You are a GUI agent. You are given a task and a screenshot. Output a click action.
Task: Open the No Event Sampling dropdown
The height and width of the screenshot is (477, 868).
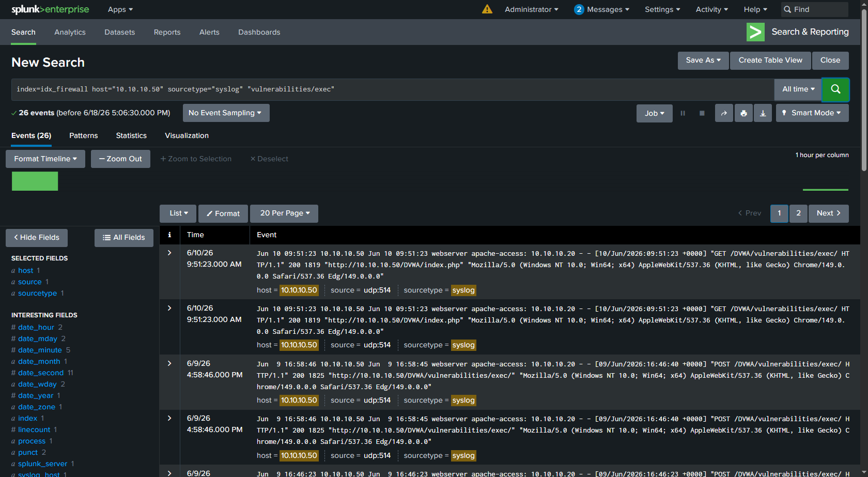(x=226, y=113)
